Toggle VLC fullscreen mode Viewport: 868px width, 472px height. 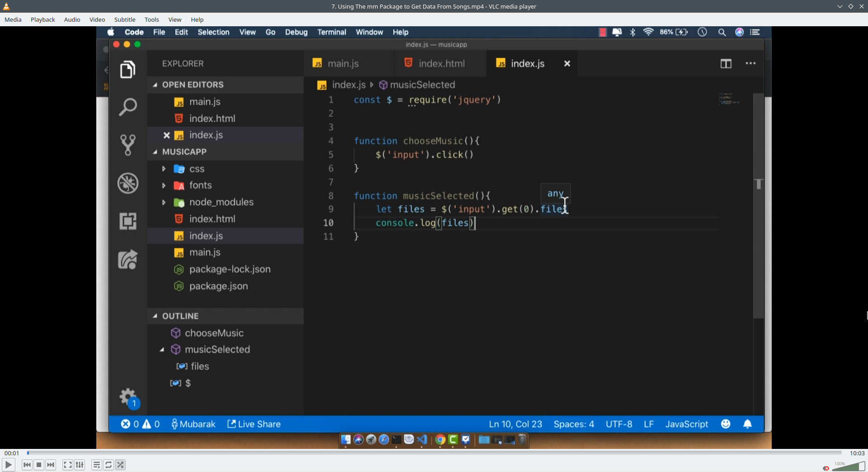coord(68,465)
